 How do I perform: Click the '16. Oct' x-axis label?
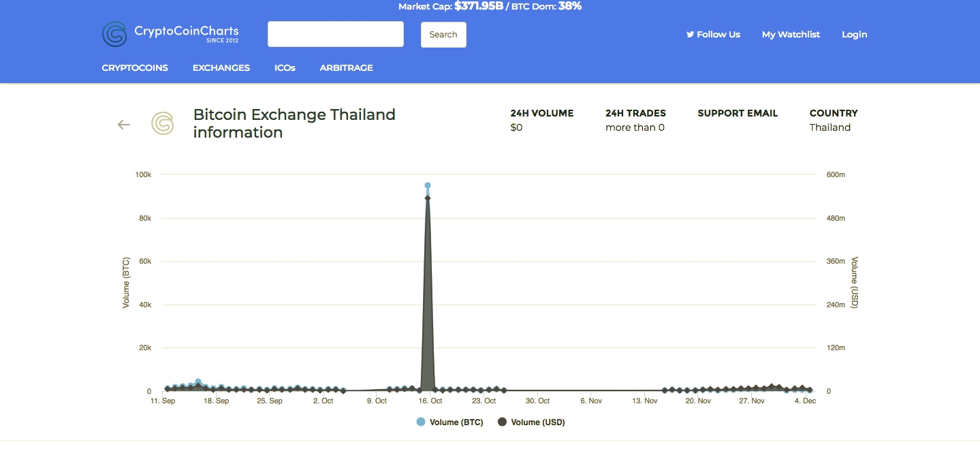coord(430,401)
